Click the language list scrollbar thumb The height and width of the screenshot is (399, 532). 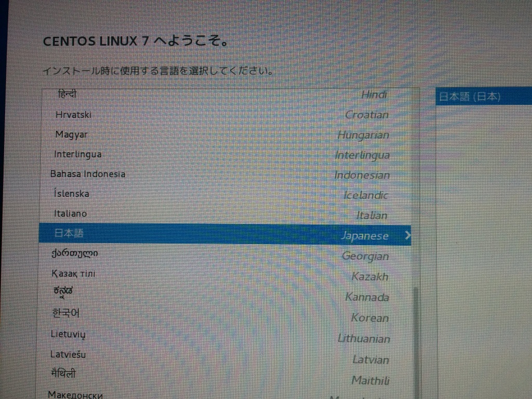click(x=415, y=343)
